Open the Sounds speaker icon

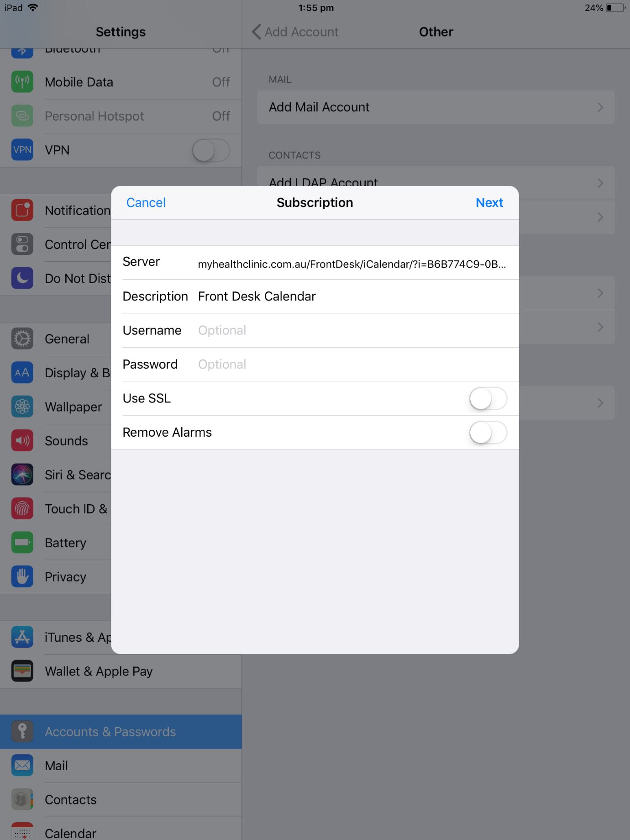click(22, 441)
